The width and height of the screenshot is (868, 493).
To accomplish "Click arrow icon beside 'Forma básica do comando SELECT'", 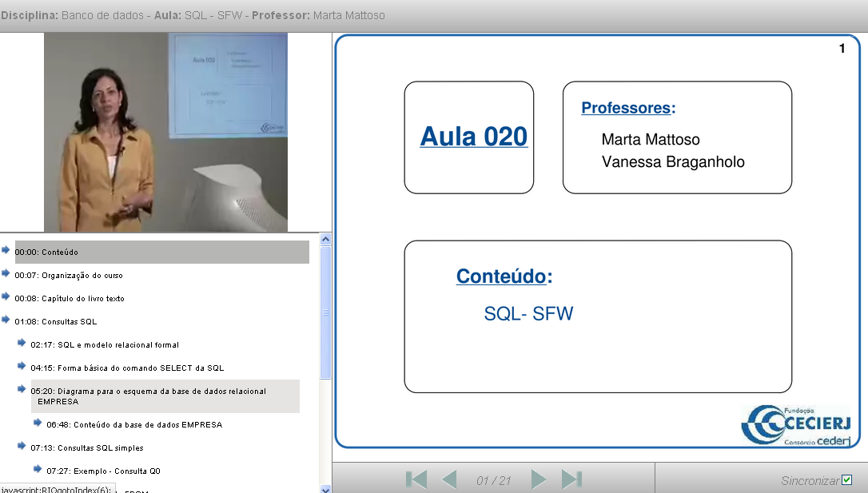I will (x=22, y=366).
